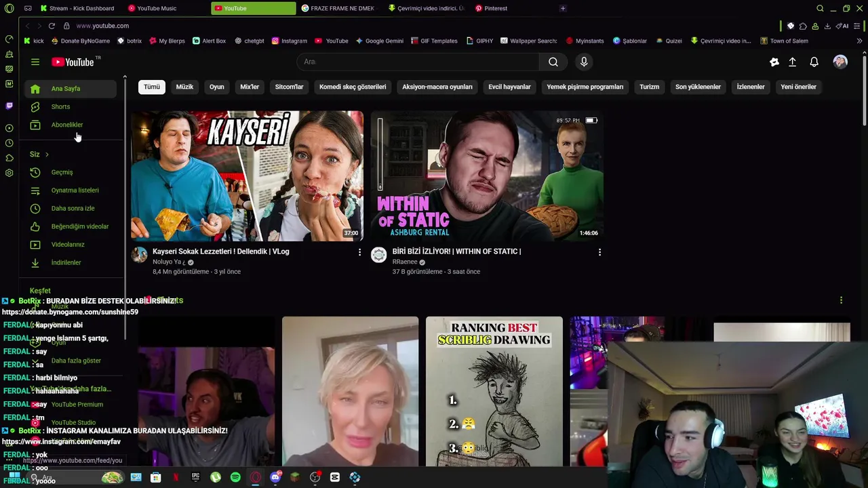The width and height of the screenshot is (868, 488).
Task: Start voice search with the microphone icon
Action: pos(584,62)
